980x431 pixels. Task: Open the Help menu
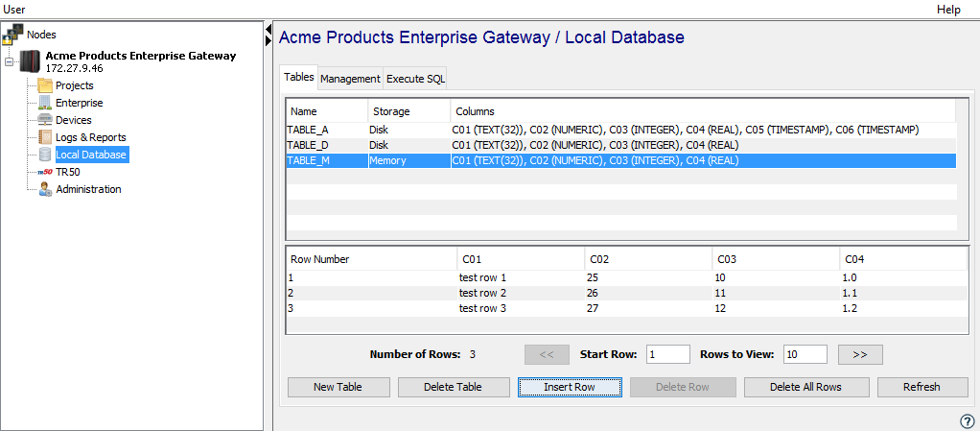point(947,9)
